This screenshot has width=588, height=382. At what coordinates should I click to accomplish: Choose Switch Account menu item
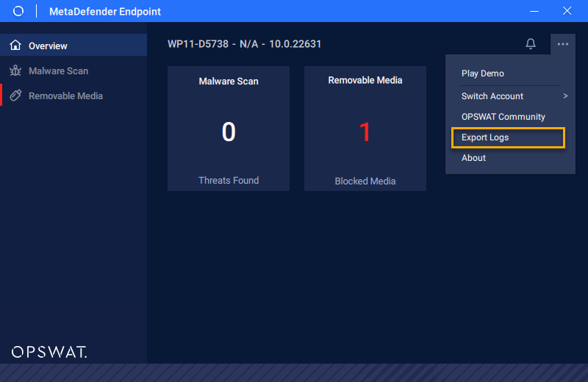tap(492, 96)
